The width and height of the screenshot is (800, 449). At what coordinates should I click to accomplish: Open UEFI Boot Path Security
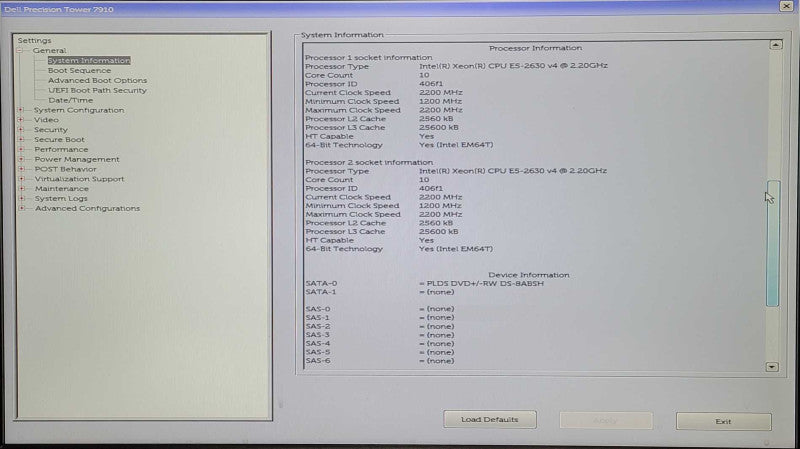(97, 90)
